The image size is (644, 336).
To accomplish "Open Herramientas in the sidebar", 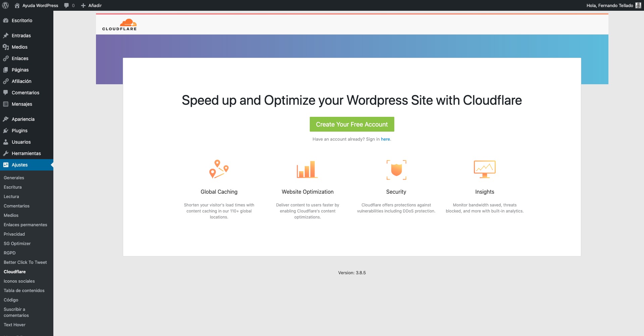I will 26,153.
